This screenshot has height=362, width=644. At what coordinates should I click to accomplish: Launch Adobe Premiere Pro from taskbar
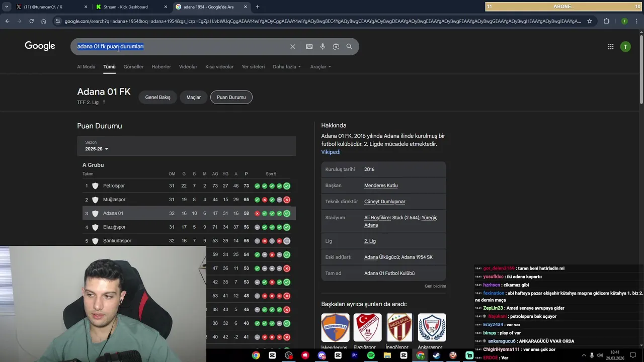pyautogui.click(x=355, y=355)
